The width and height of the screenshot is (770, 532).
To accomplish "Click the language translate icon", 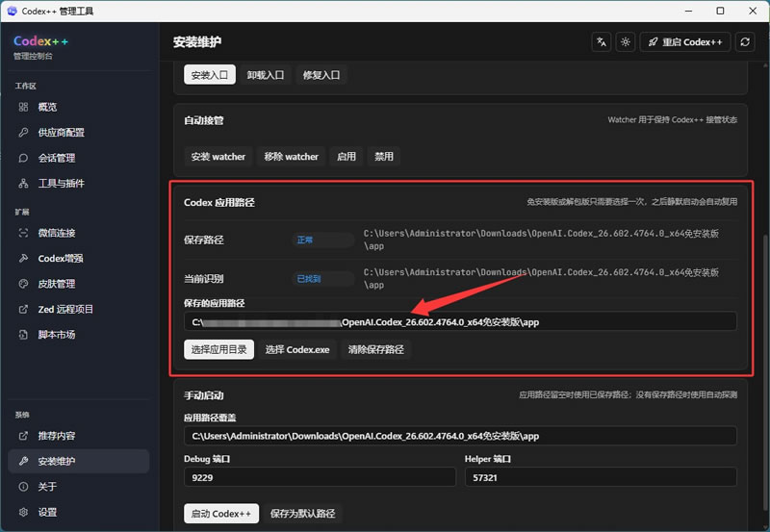I will pos(602,42).
